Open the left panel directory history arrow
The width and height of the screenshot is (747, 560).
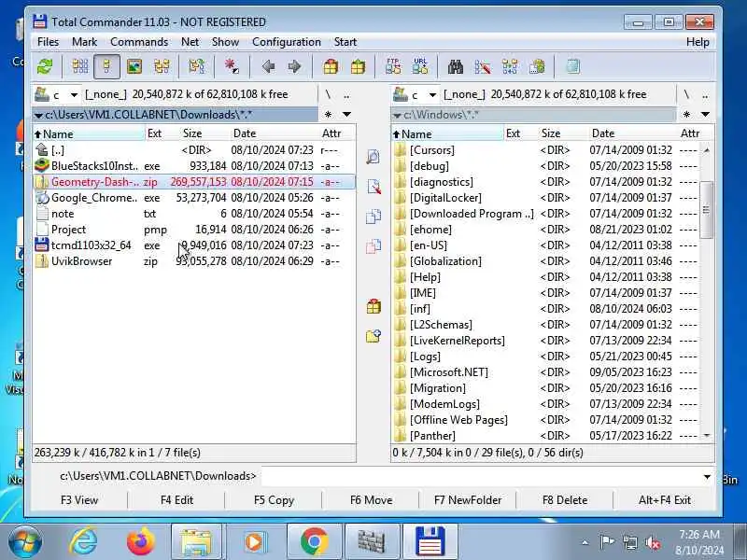[346, 114]
